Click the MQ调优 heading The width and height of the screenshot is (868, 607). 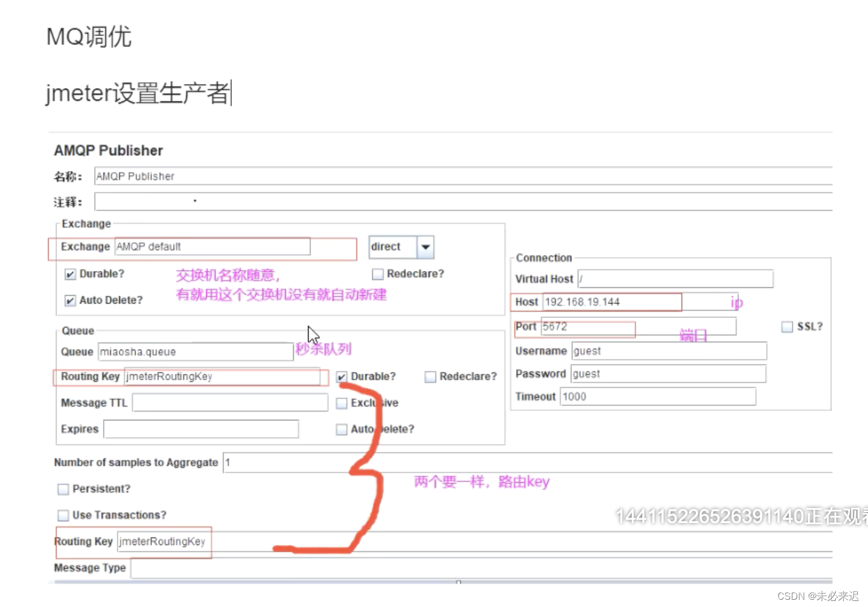click(89, 37)
